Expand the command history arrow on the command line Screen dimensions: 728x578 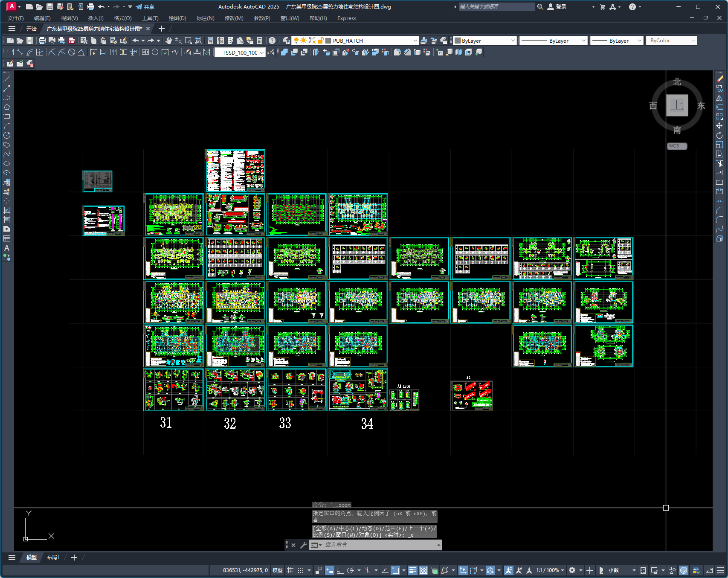(x=438, y=545)
